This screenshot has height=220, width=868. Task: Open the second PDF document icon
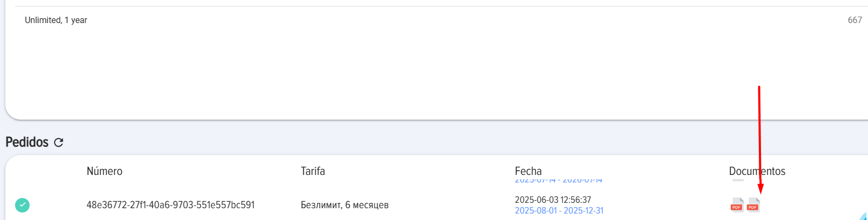[753, 205]
